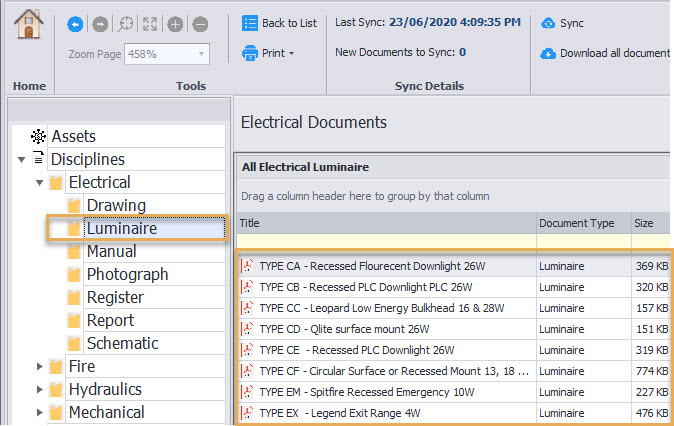Click the Home house icon
This screenshot has height=426, width=674.
pos(28,24)
